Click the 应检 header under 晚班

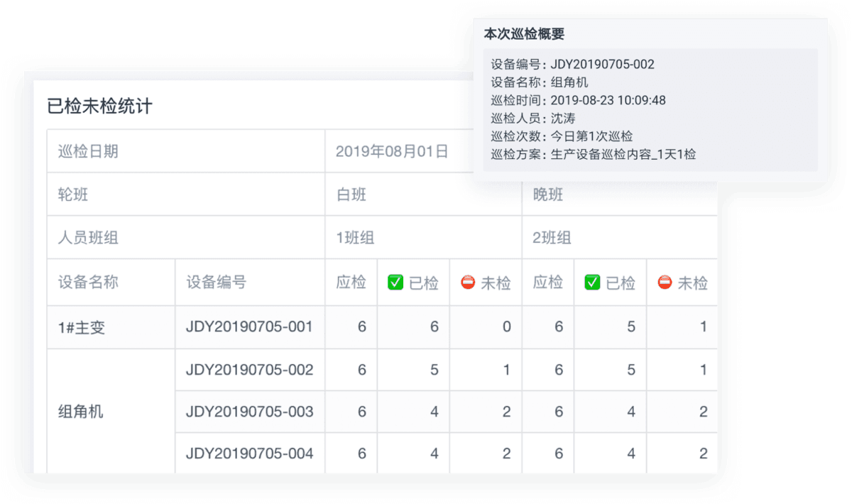coord(548,282)
